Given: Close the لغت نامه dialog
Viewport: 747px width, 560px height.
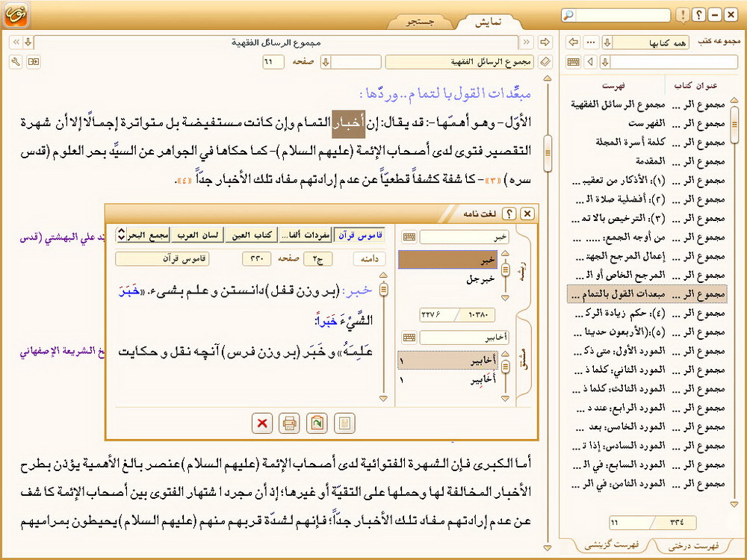Looking at the screenshot, I should (x=527, y=214).
